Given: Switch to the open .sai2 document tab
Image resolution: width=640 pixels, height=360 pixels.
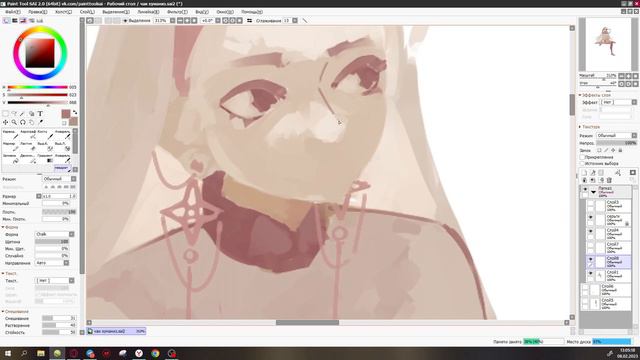Looking at the screenshot, I should point(116,331).
